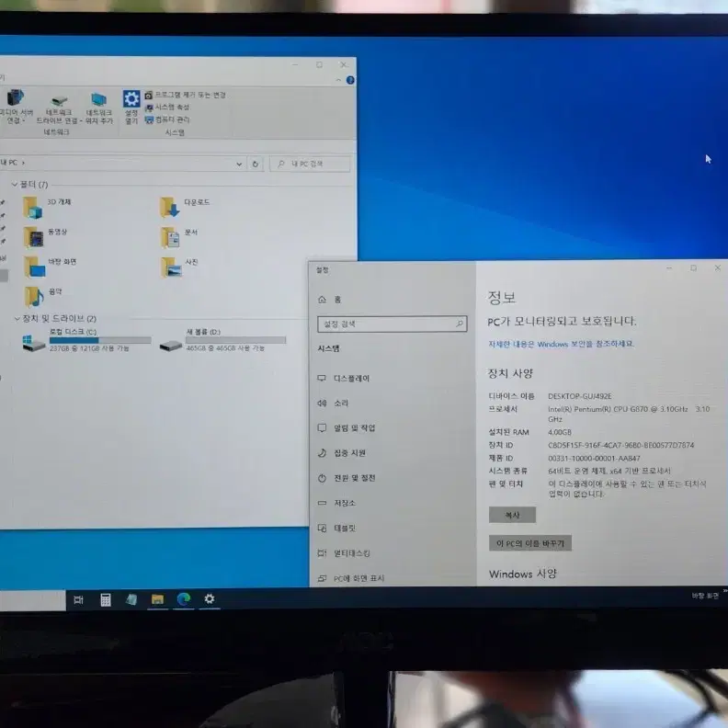
Task: Open 소리 settings page
Action: [x=333, y=403]
